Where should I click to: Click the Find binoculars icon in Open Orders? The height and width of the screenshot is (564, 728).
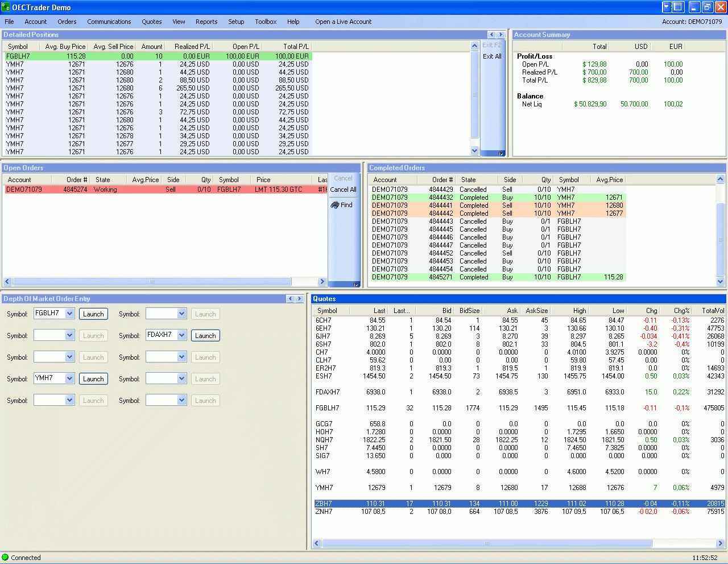(335, 205)
